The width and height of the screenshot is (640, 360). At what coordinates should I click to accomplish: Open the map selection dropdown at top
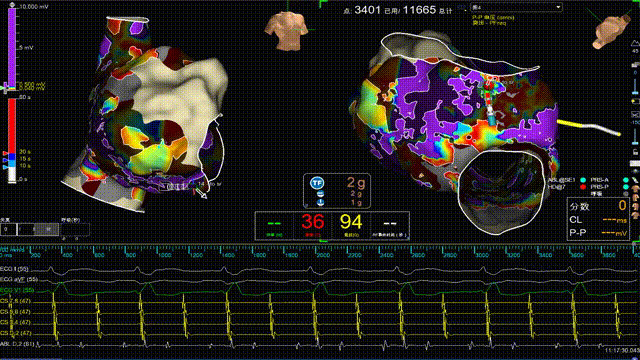tap(516, 7)
